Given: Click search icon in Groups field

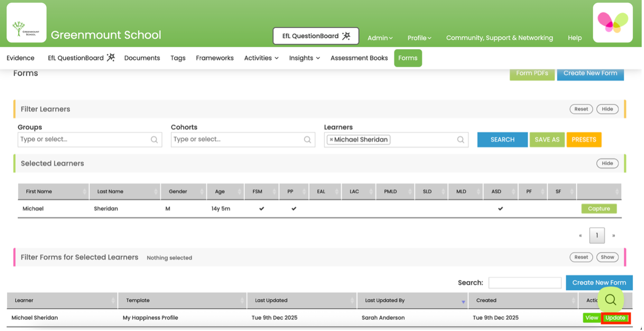Looking at the screenshot, I should (x=154, y=140).
